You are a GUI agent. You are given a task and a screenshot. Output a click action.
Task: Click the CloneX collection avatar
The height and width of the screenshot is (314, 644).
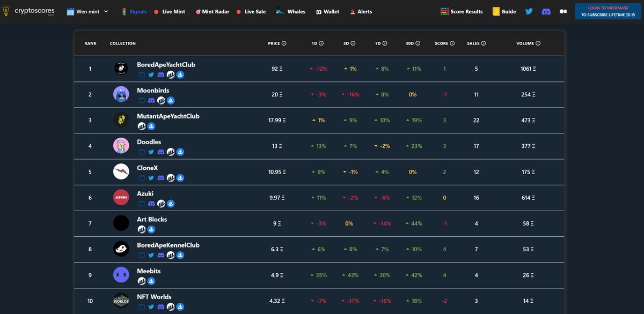coord(121,171)
